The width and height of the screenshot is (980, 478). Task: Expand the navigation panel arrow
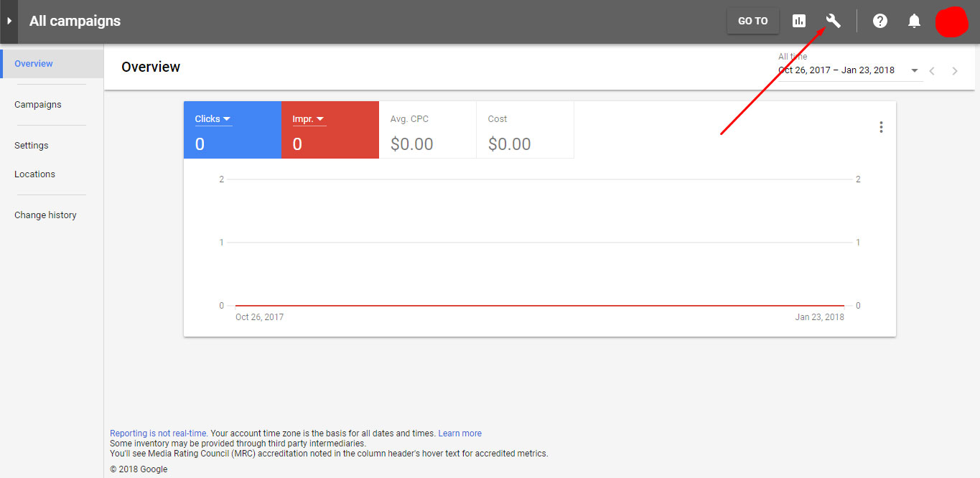click(x=9, y=22)
